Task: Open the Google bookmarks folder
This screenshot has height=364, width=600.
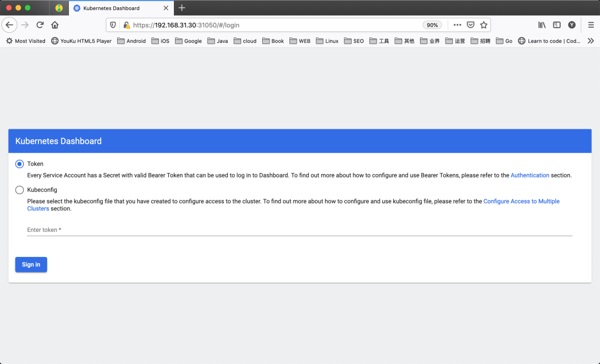Action: click(x=188, y=41)
